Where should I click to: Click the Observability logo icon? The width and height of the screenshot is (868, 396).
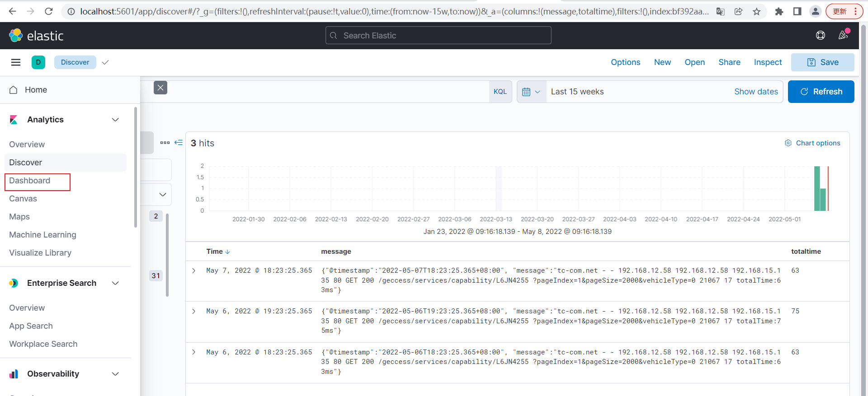coord(14,374)
